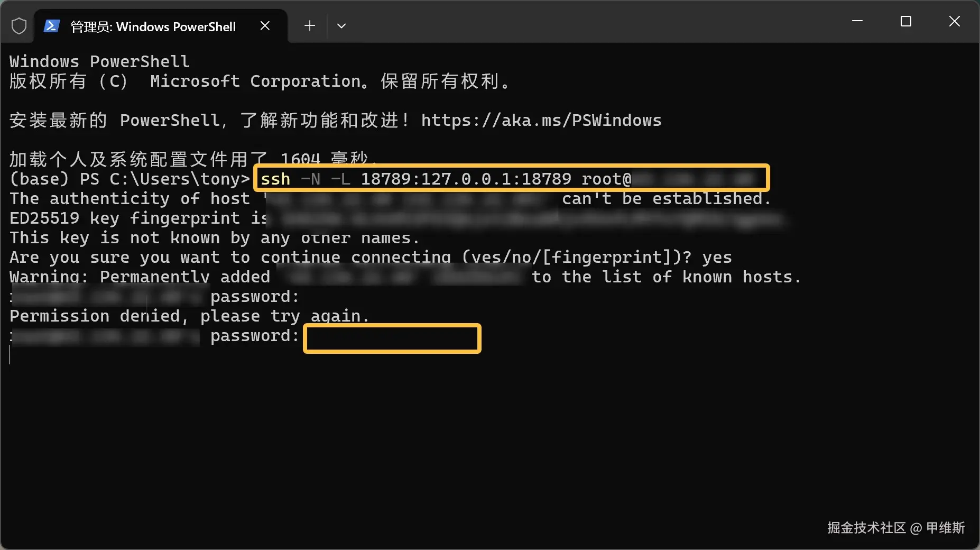Open the aka.ms/PSWindows link
The image size is (980, 550).
(541, 121)
